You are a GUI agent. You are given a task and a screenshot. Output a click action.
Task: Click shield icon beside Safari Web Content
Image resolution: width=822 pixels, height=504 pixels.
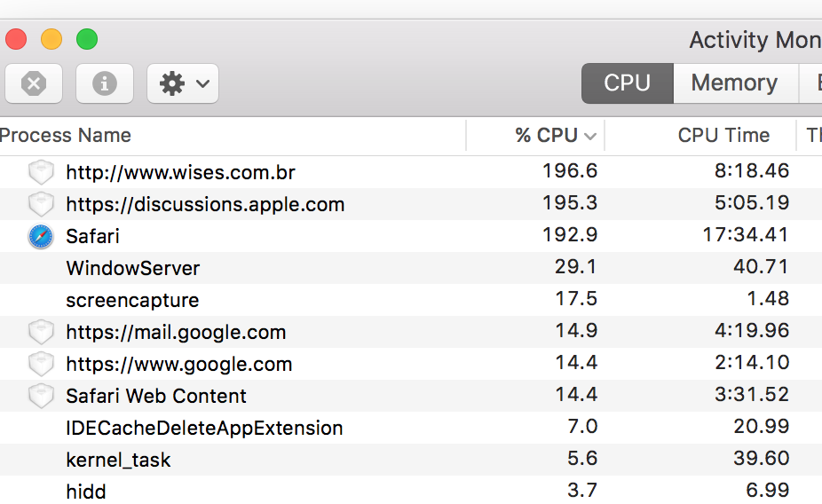(x=41, y=397)
